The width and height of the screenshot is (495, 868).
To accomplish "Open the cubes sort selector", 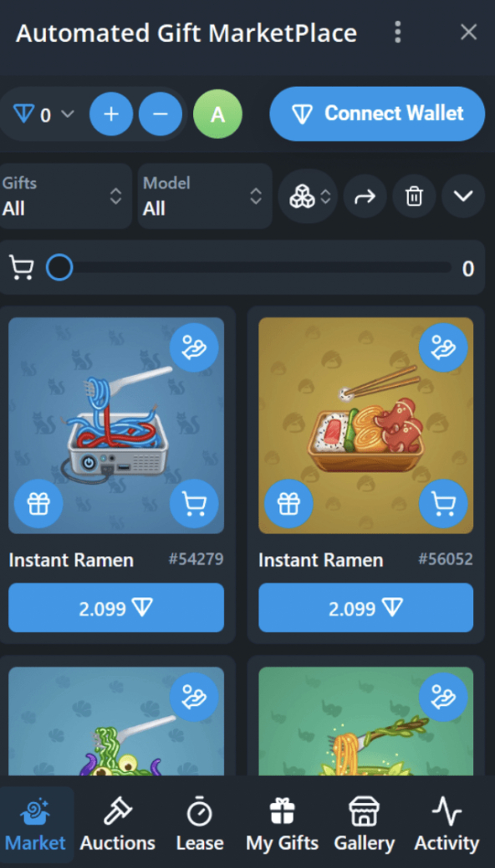I will pos(308,196).
